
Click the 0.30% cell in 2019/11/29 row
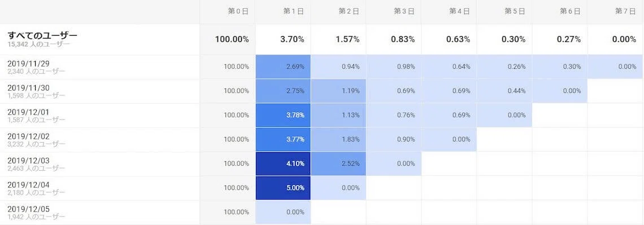click(560, 67)
